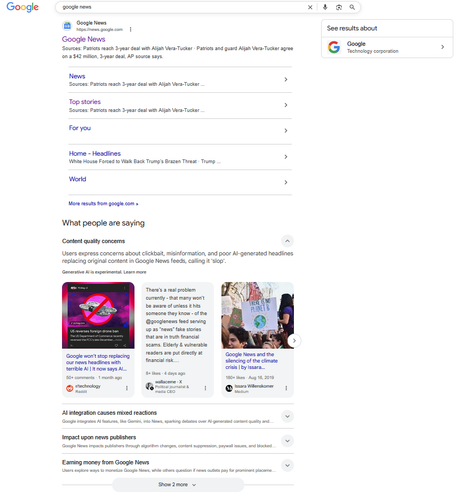Open options menu on r/technology card
The height and width of the screenshot is (499, 462).
[x=127, y=388]
